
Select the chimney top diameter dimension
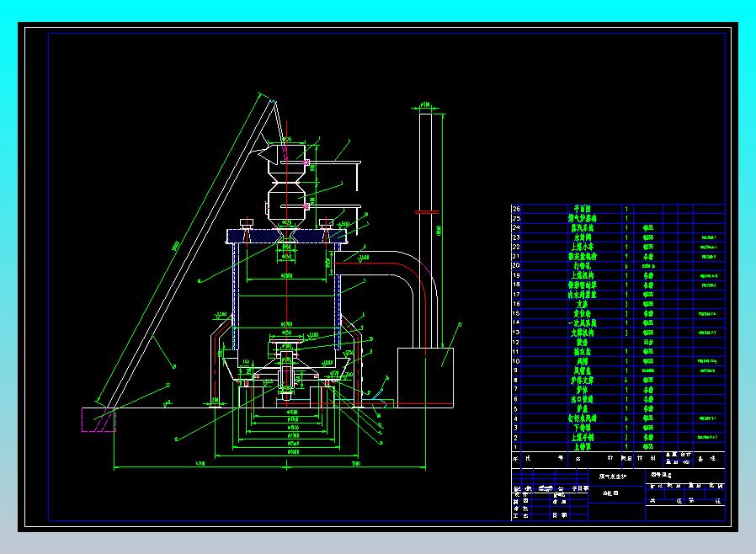point(425,104)
